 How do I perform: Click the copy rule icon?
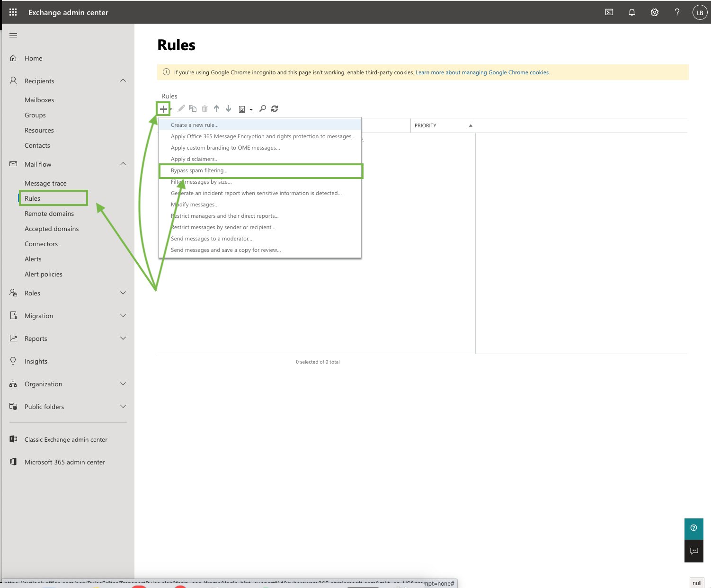pyautogui.click(x=193, y=109)
